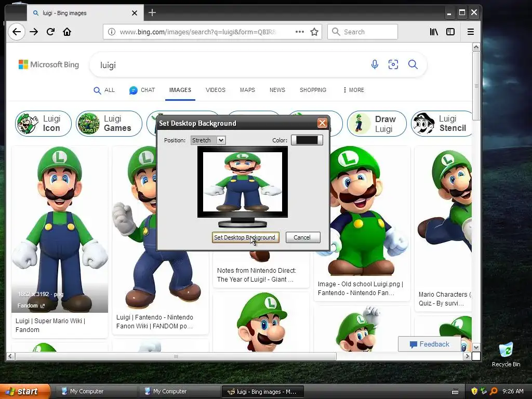
Task: Switch to the VIDEOS tab
Action: click(216, 90)
